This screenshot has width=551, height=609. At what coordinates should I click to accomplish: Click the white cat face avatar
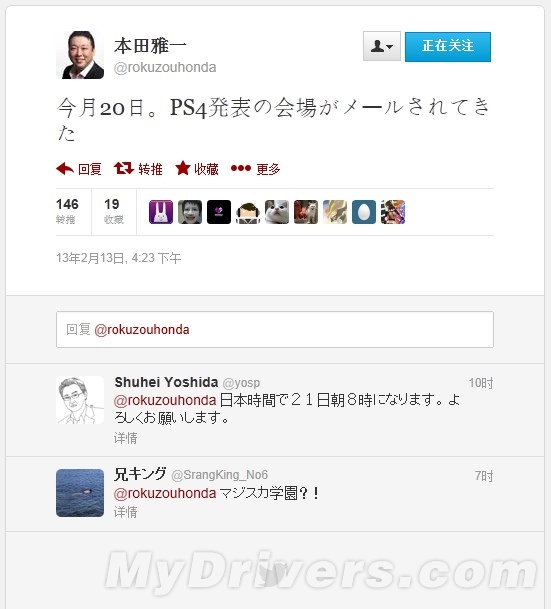point(277,212)
